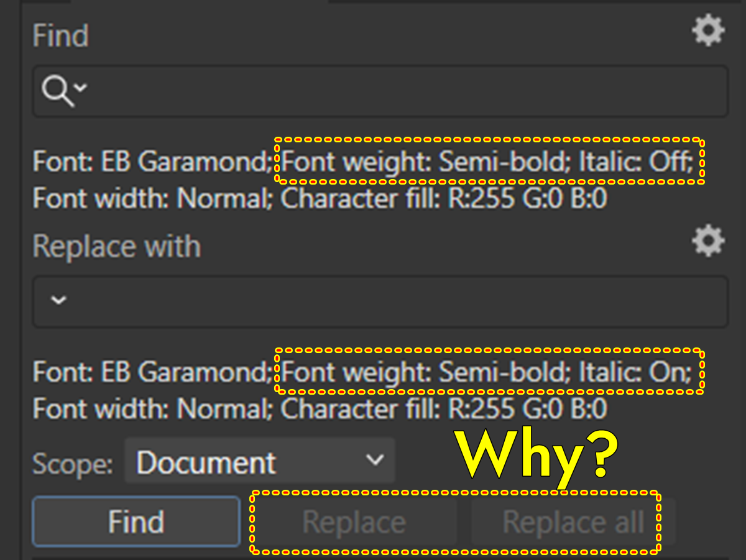Image resolution: width=746 pixels, height=560 pixels.
Task: Expand the Replace with field chevron
Action: (x=57, y=301)
